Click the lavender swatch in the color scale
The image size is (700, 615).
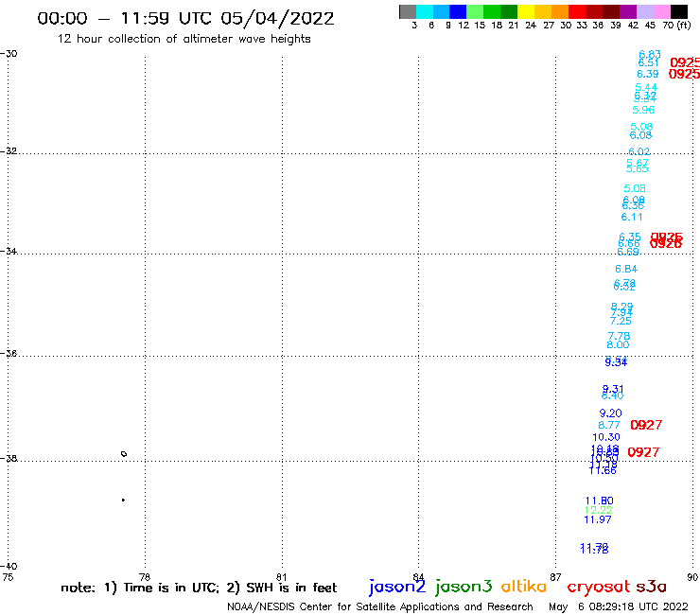click(x=644, y=11)
